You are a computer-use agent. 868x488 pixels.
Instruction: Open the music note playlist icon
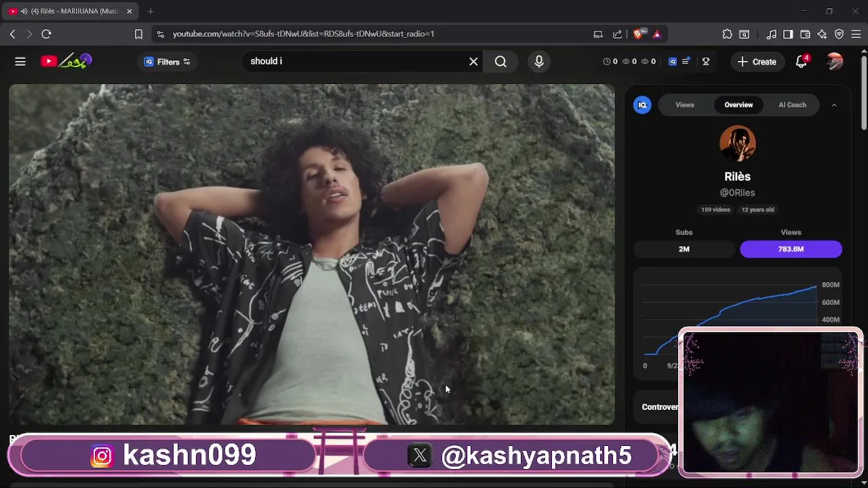point(772,34)
